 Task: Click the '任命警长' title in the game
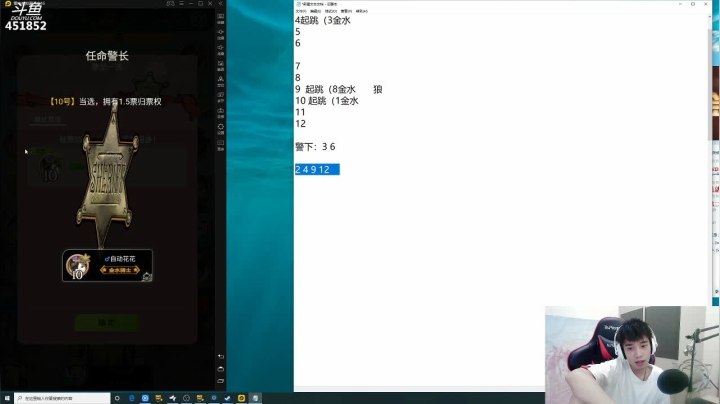[107, 56]
